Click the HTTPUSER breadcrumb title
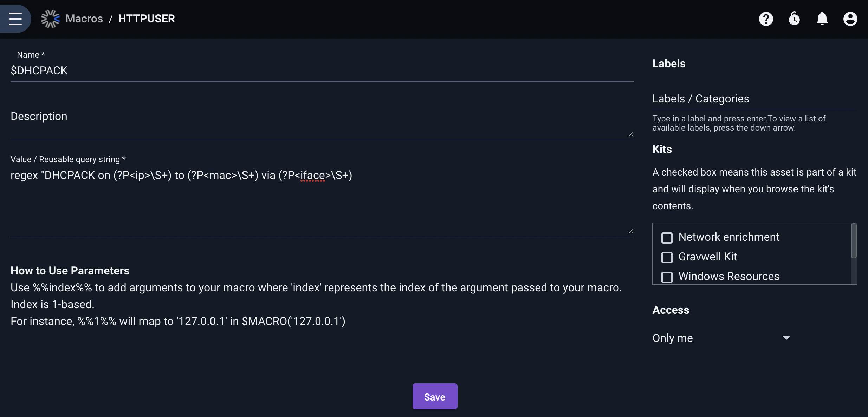Viewport: 868px width, 417px height. click(147, 19)
